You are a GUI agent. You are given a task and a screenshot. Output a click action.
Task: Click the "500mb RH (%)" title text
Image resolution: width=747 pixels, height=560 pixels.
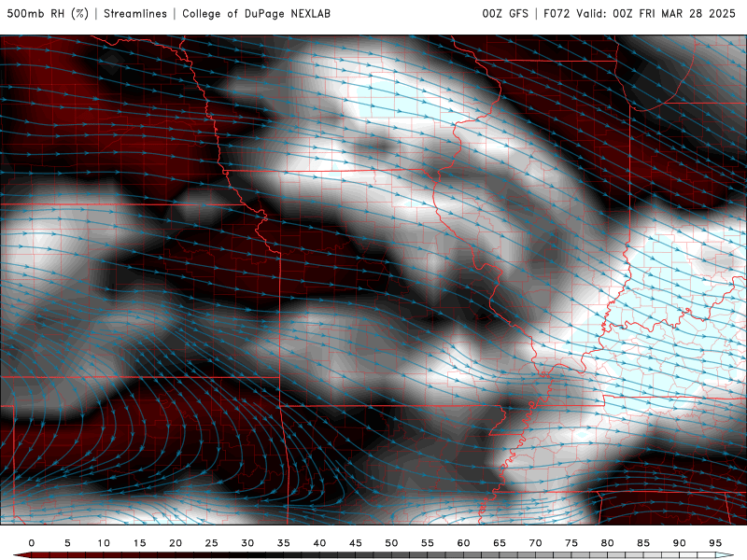click(x=48, y=13)
